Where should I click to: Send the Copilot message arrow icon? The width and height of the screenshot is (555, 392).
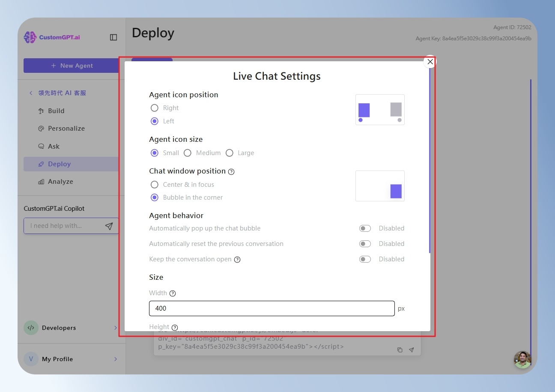(109, 226)
